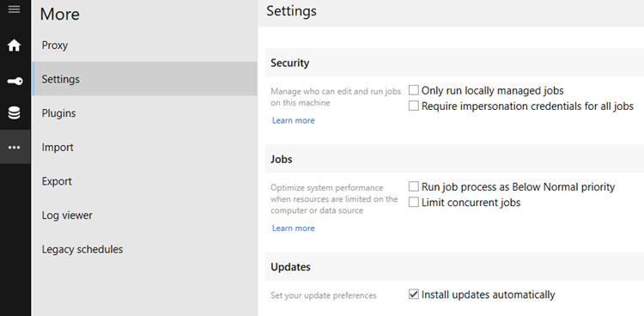Select the More ellipsis icon
The height and width of the screenshot is (316, 644).
click(x=15, y=147)
